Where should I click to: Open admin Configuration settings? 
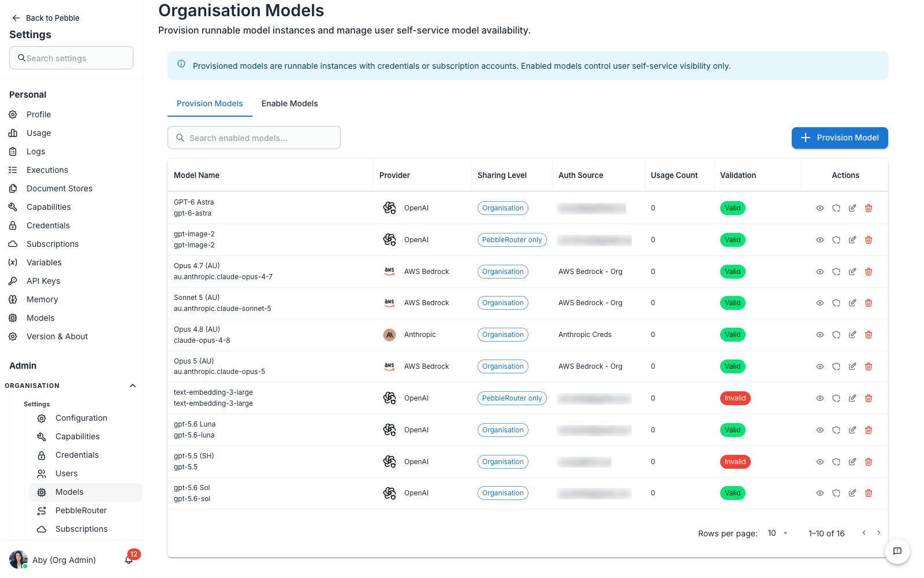(x=85, y=418)
